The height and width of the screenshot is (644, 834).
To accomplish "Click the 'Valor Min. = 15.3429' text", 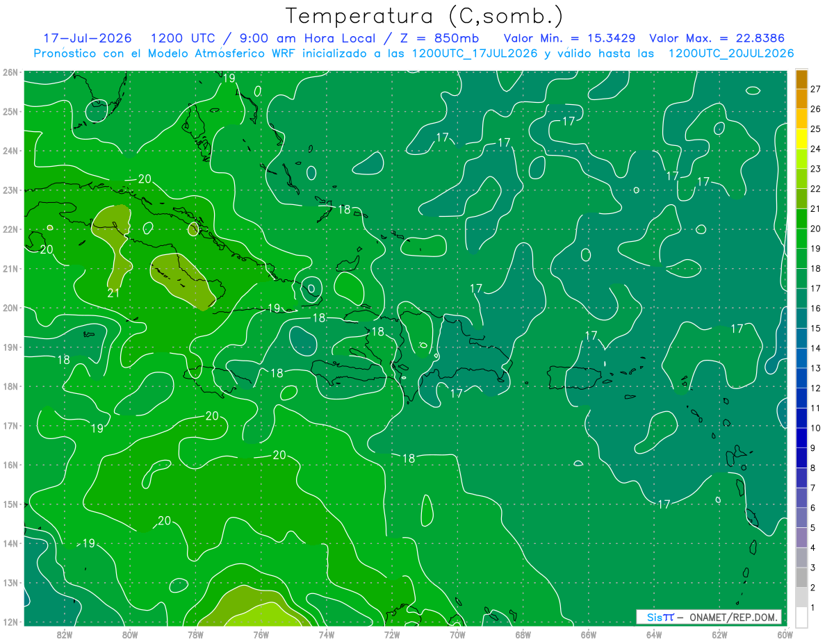I will point(569,38).
